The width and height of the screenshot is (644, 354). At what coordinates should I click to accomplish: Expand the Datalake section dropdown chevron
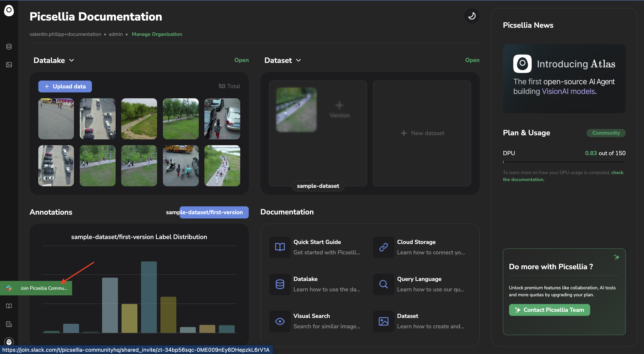pyautogui.click(x=71, y=60)
